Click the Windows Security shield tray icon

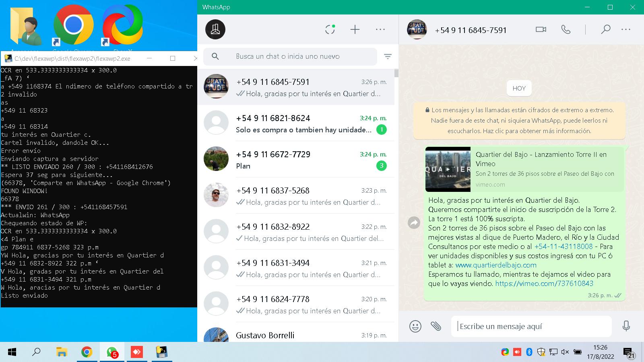tap(541, 352)
